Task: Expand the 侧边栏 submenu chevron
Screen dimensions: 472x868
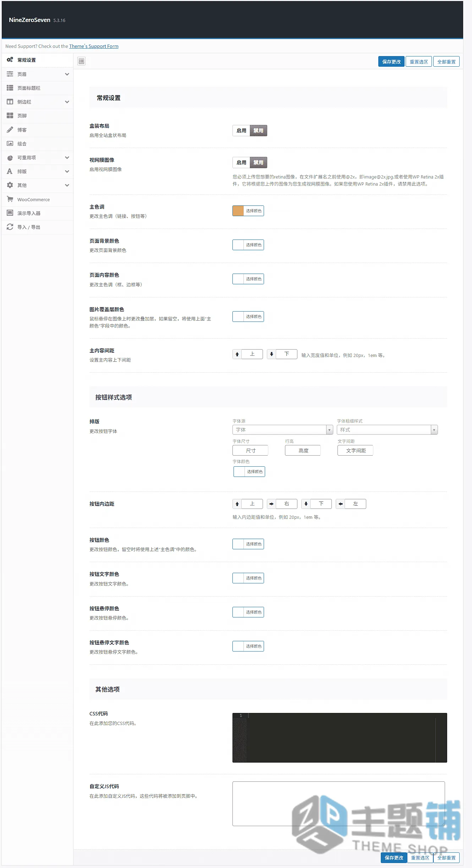Action: click(67, 102)
